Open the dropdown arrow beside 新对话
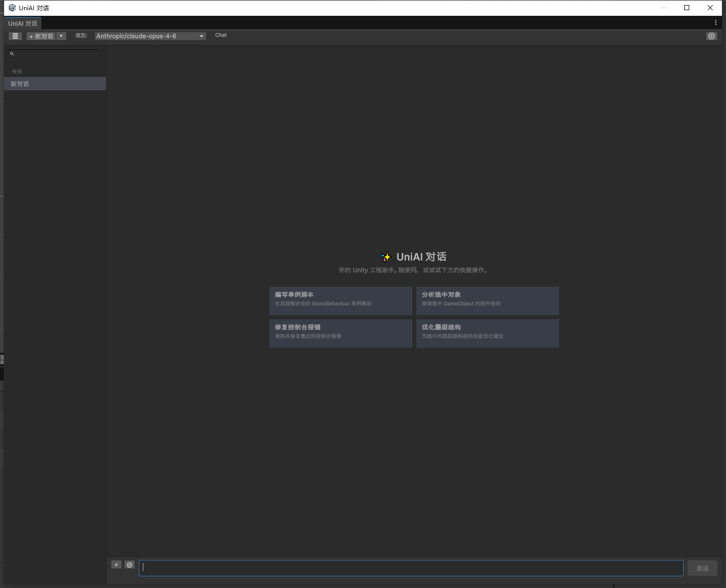This screenshot has width=726, height=588. 61,36
